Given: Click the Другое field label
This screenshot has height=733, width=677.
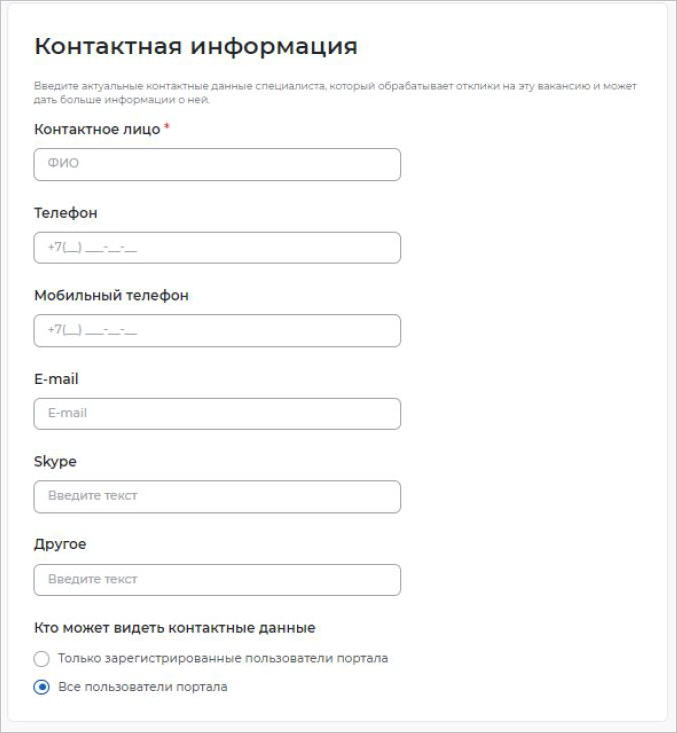Looking at the screenshot, I should click(60, 545).
